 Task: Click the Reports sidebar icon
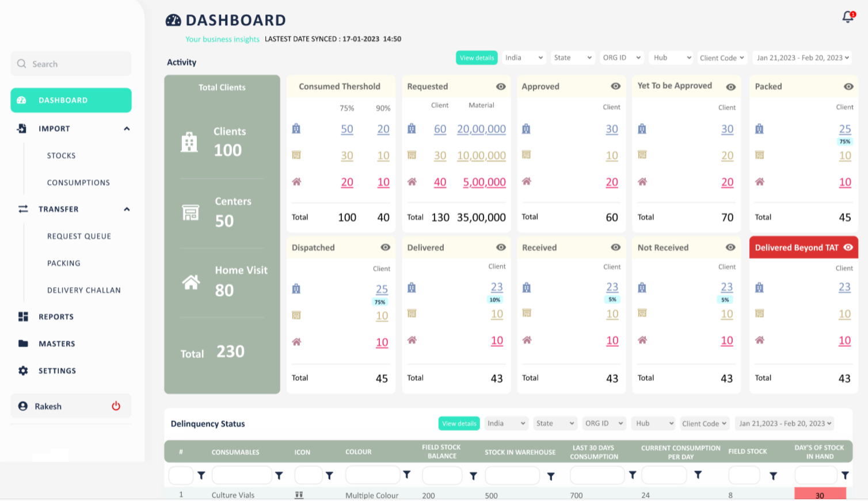click(x=23, y=316)
